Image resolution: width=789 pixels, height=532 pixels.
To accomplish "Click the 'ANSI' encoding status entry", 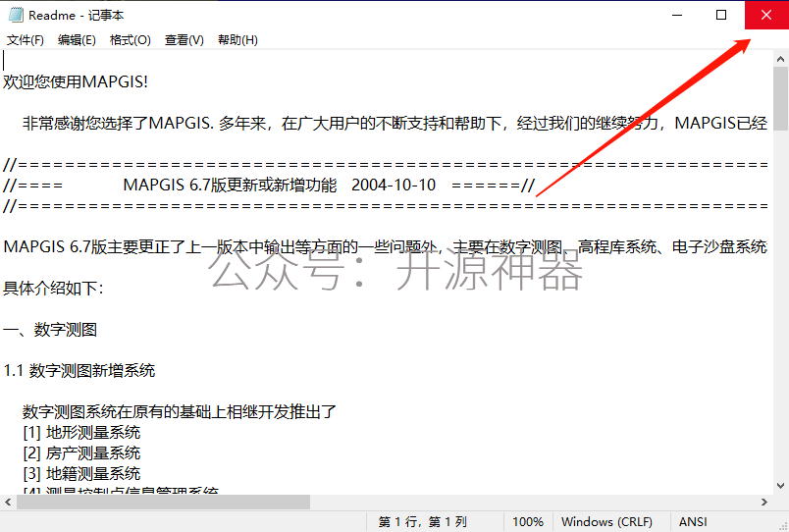I will [693, 522].
